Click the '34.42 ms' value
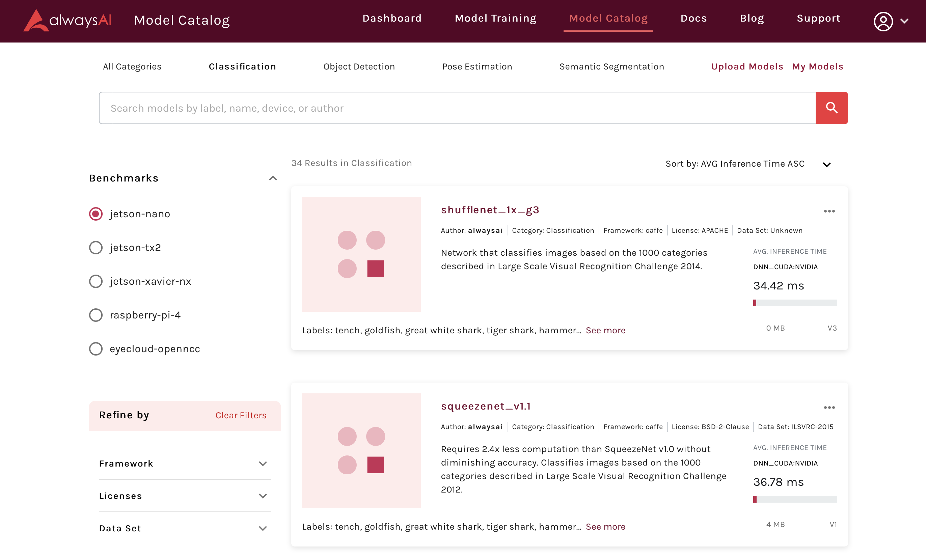 coord(778,285)
